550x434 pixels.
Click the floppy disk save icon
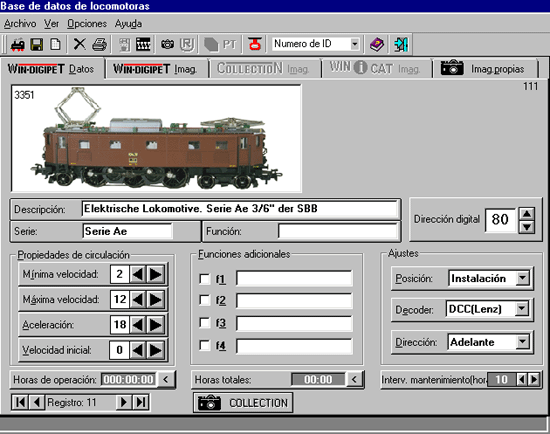point(37,45)
